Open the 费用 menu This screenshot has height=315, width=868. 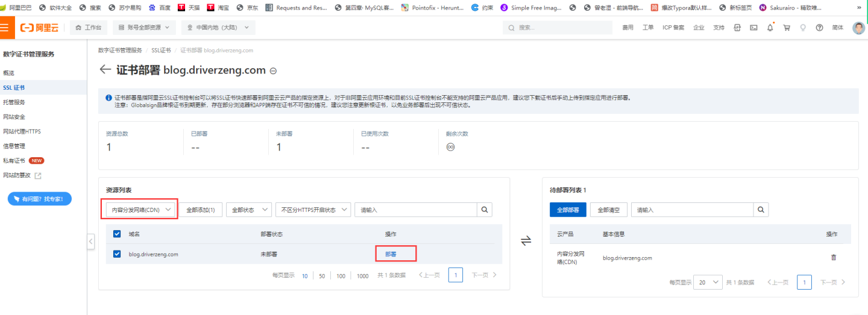click(628, 28)
